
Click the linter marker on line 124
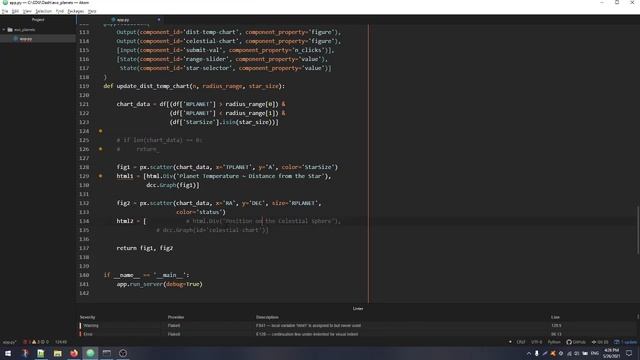coord(100,131)
